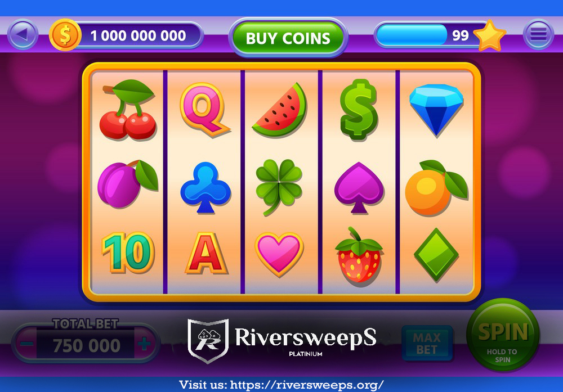Click the green dollar sign symbol

[359, 110]
